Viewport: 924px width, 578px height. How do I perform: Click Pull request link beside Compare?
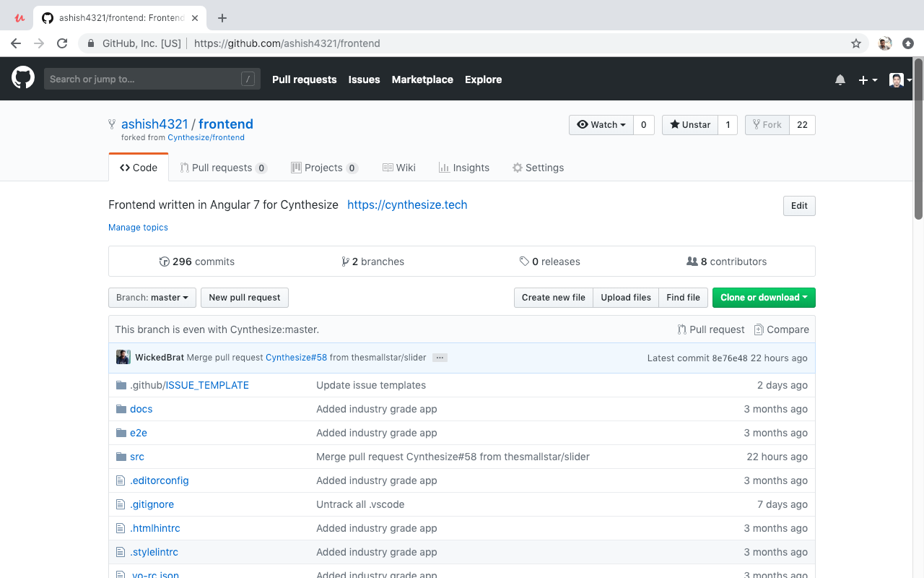[x=711, y=329]
